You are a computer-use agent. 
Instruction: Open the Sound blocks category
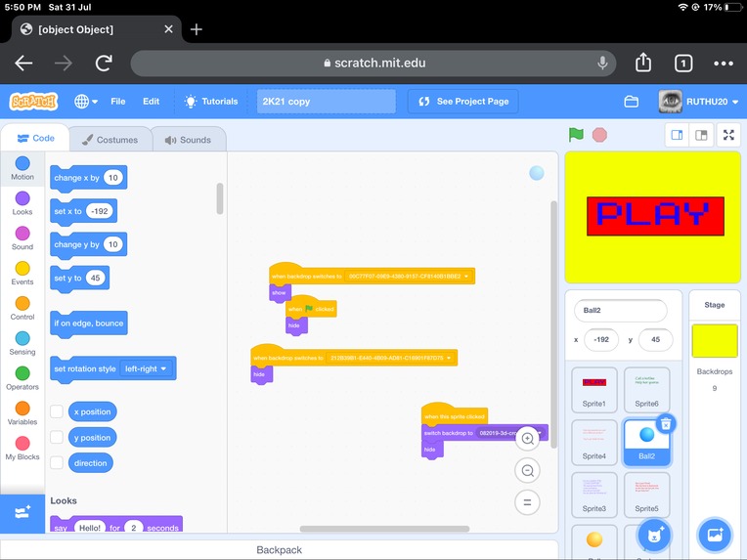point(22,238)
